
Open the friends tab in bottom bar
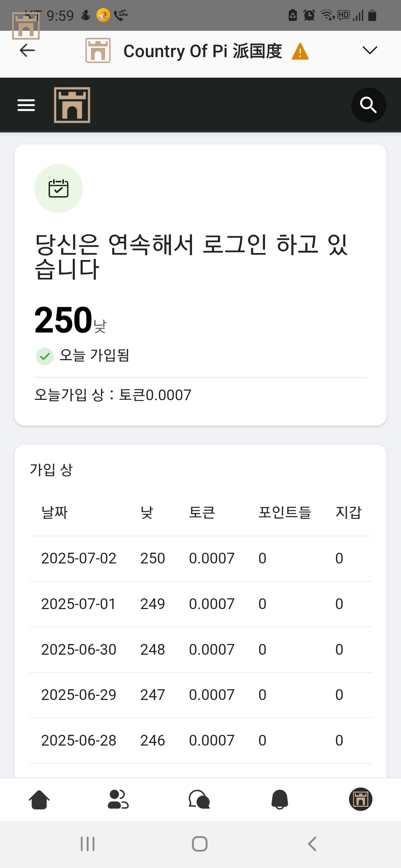click(118, 799)
